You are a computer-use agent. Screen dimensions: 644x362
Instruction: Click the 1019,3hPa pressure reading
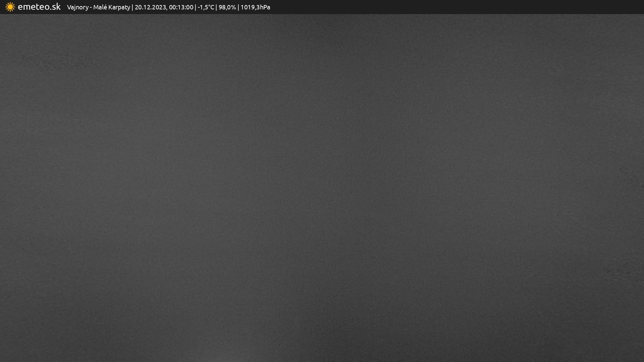[255, 7]
